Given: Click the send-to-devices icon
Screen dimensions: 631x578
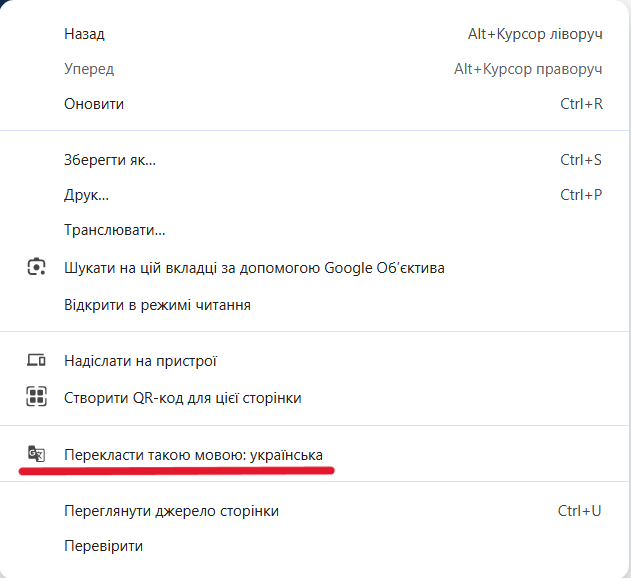Looking at the screenshot, I should [x=37, y=361].
